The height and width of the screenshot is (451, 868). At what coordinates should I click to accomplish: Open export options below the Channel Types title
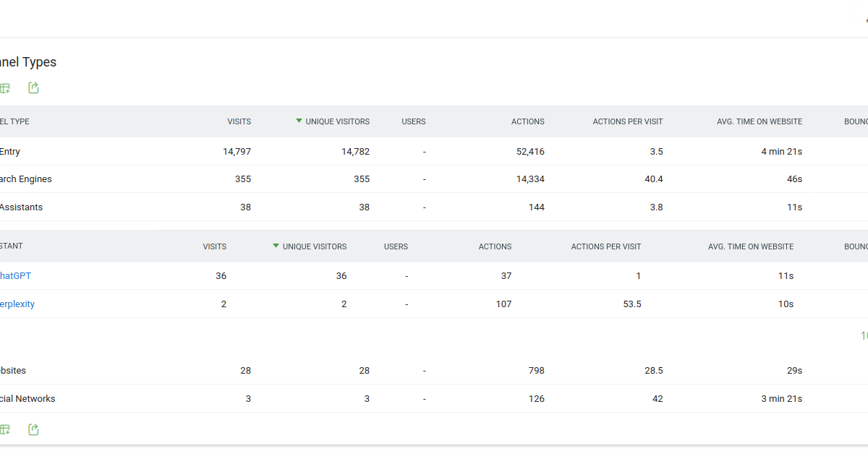pos(33,87)
